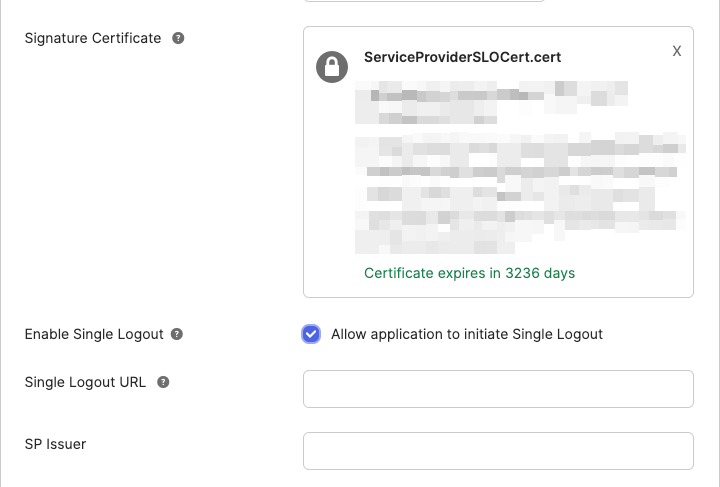This screenshot has width=720, height=487.
Task: Click the lower blurred certificate text block
Action: pos(520,190)
